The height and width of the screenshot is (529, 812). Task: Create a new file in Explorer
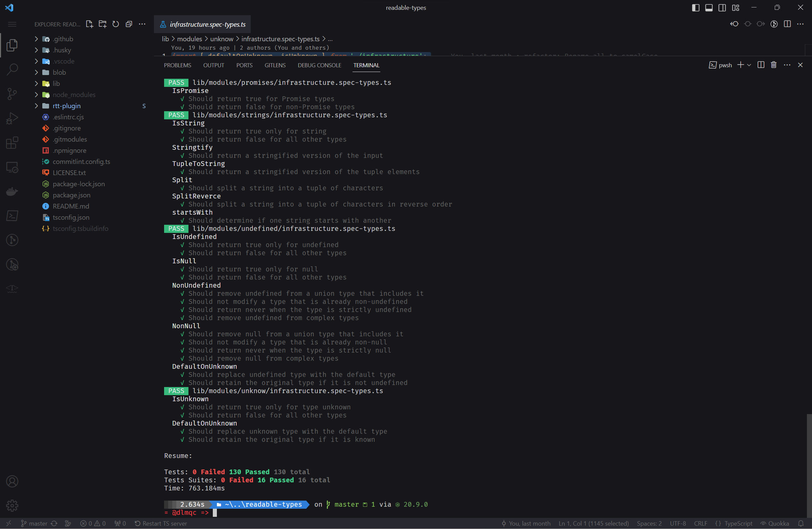pyautogui.click(x=89, y=24)
